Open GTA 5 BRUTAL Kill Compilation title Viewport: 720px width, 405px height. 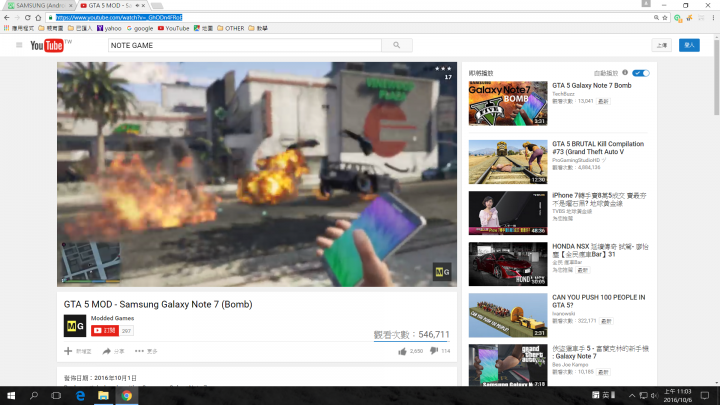(598, 148)
